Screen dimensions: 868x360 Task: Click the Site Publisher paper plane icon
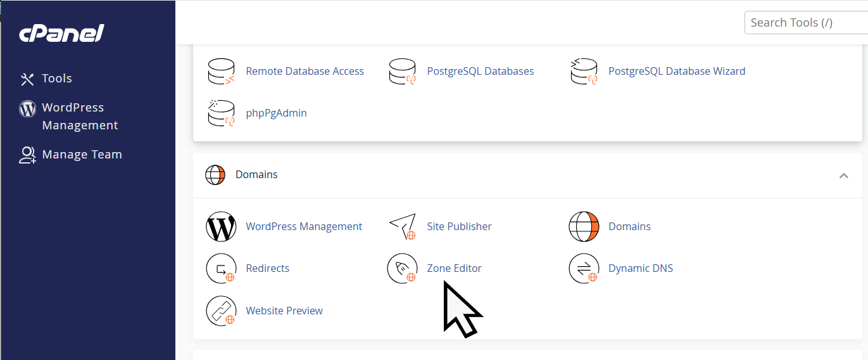403,226
